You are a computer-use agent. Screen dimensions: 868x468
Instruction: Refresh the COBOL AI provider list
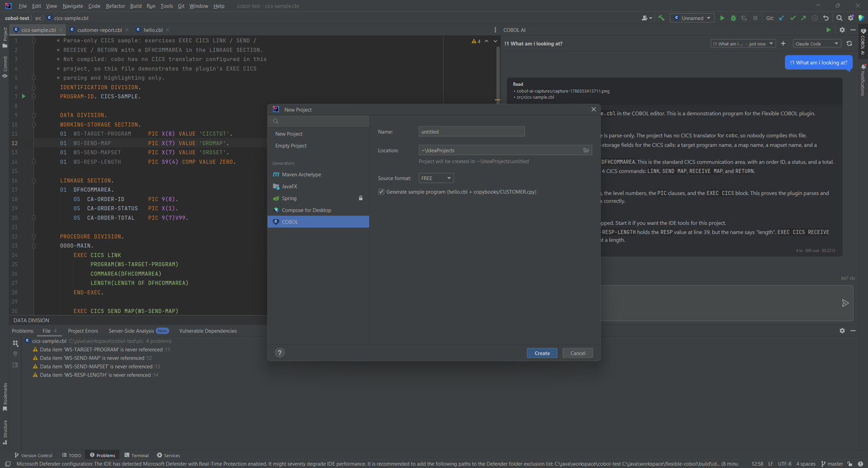pos(850,43)
